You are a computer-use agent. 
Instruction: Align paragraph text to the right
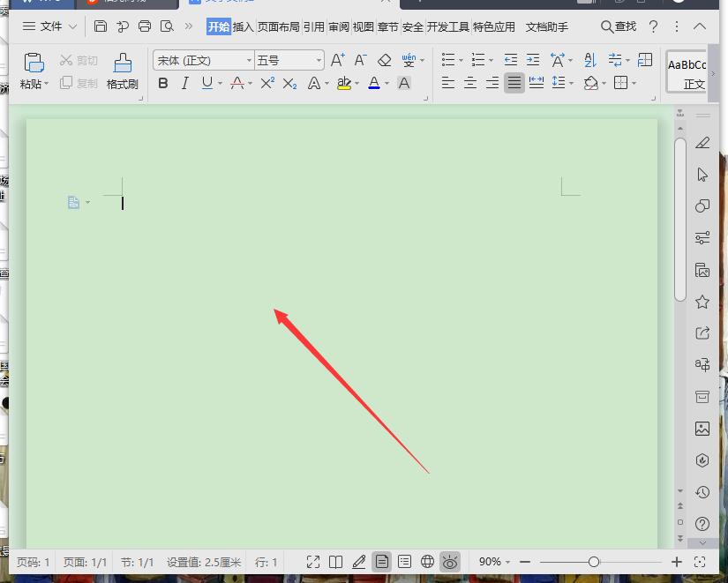tap(492, 83)
